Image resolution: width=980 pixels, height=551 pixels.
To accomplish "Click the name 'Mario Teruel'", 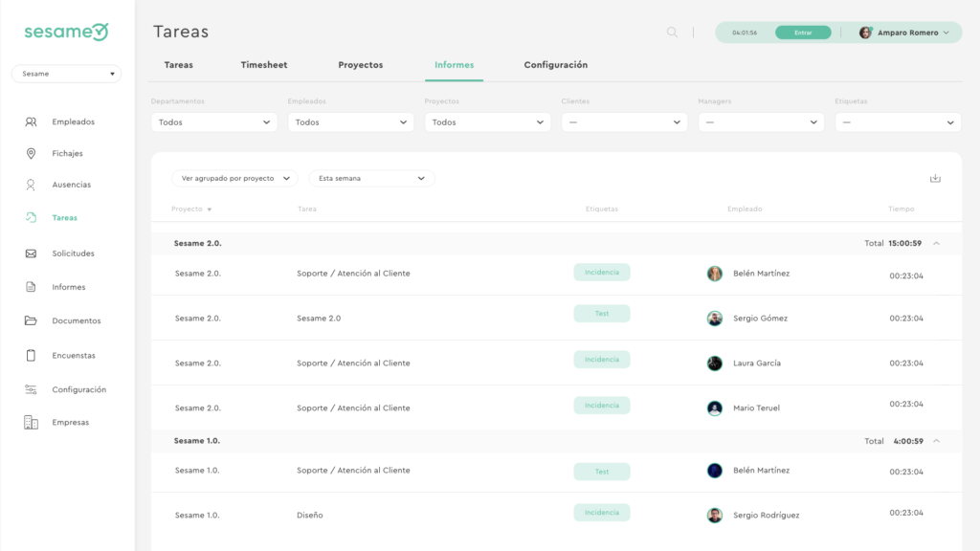I will 756,408.
